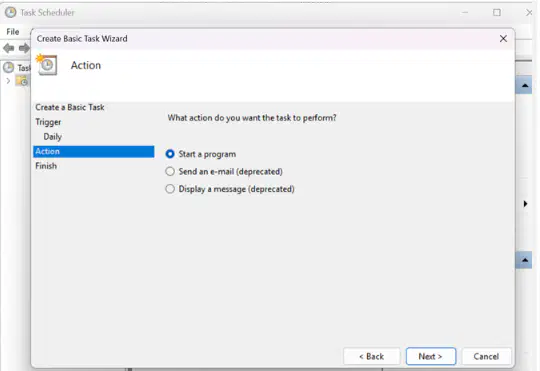
Task: Click the Next button
Action: (430, 356)
